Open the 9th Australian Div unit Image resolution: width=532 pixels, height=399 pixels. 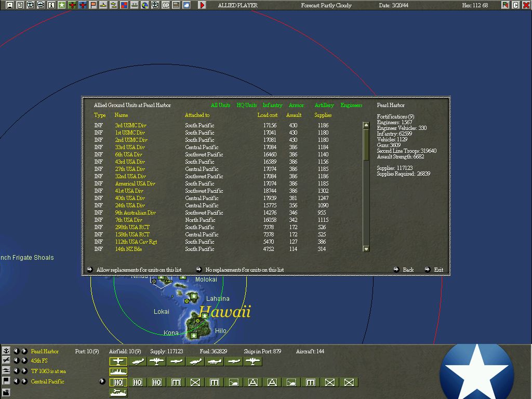[135, 212]
